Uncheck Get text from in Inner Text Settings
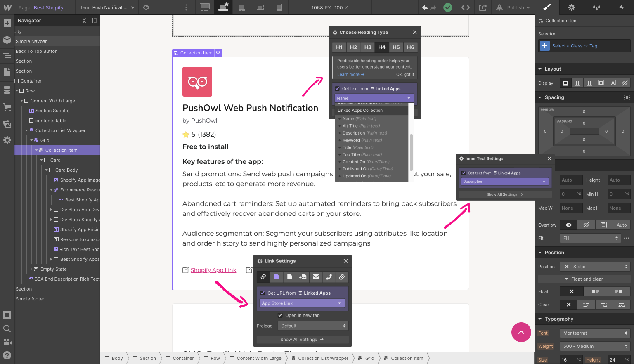The image size is (634, 364). (x=464, y=173)
